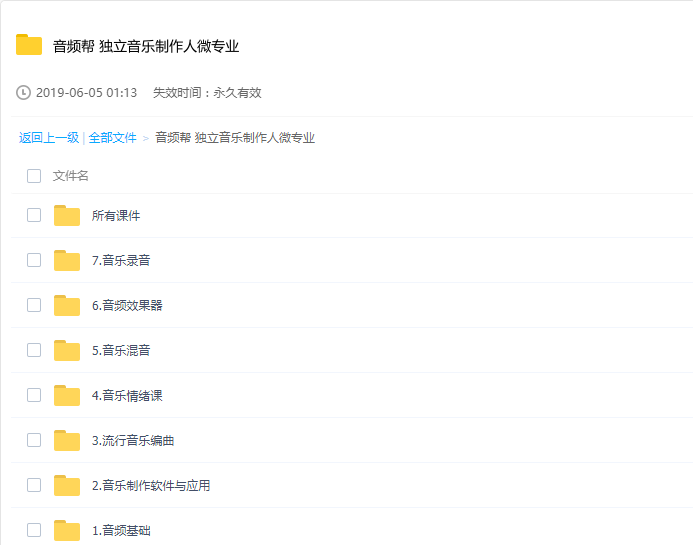Check the box for 2.音乐制作软件与应用
693x545 pixels.
[x=34, y=485]
